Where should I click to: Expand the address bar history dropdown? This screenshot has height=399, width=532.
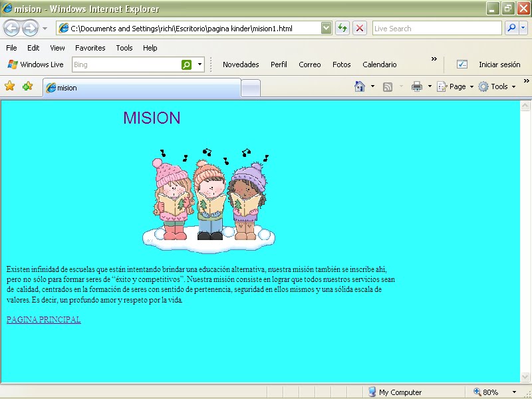326,29
